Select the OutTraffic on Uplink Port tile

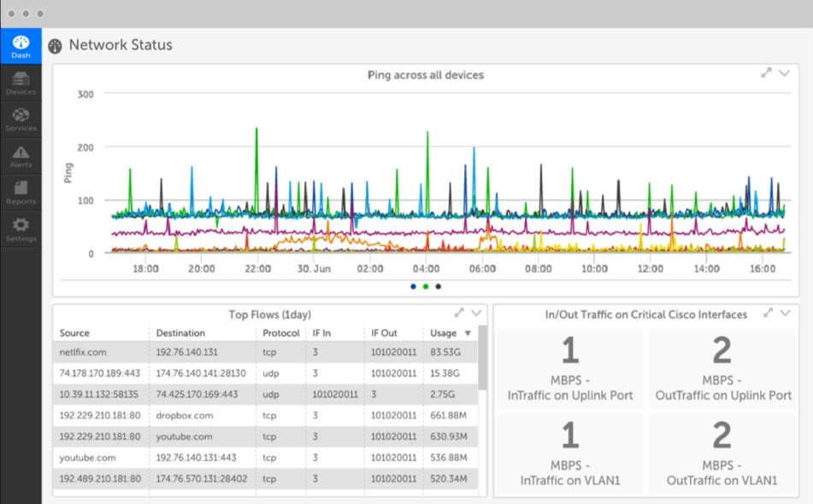(722, 368)
